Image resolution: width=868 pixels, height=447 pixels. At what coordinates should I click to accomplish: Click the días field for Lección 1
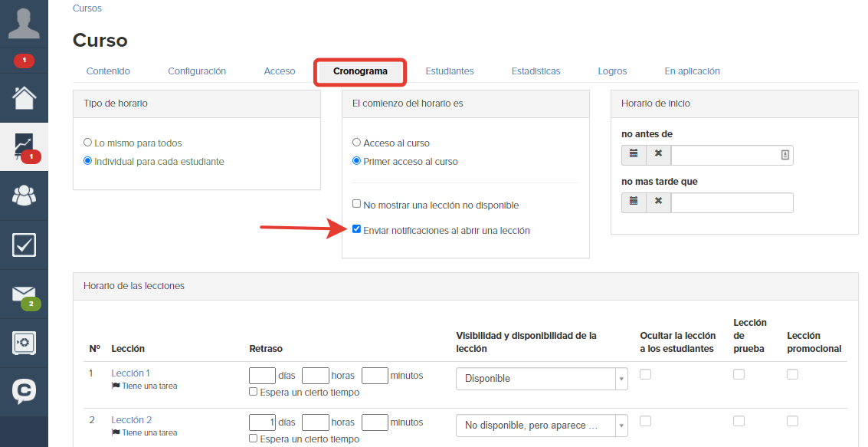pyautogui.click(x=263, y=376)
